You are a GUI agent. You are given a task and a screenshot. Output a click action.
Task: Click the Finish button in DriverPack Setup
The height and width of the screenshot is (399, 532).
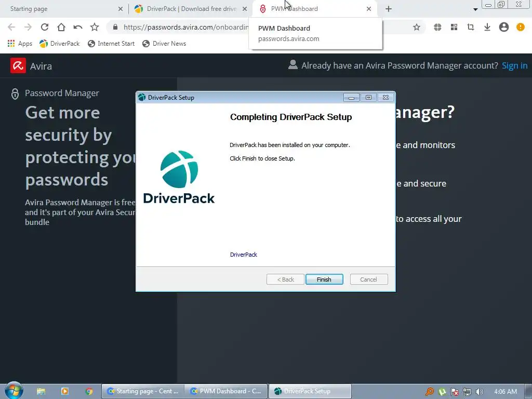324,279
